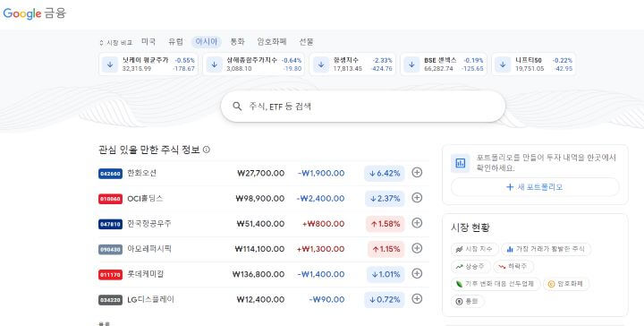644x326 pixels.
Task: Click the +₩1,300.00 change amount
Action: tap(321, 249)
